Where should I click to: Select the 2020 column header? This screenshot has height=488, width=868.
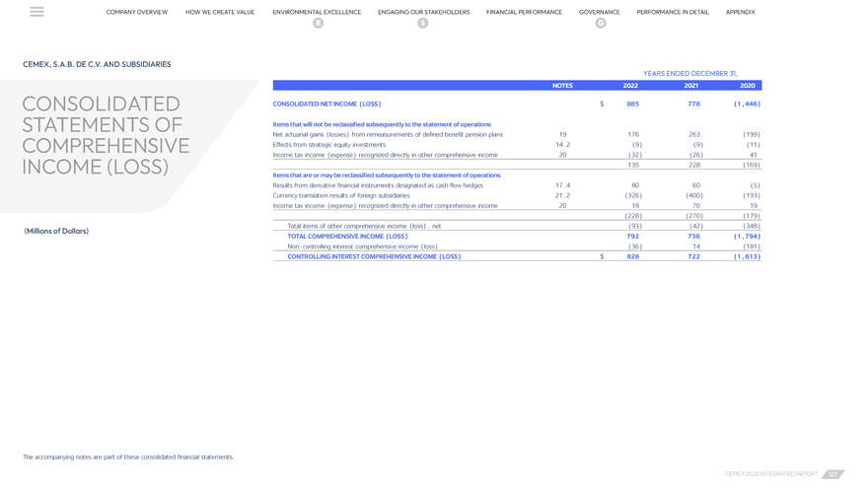748,85
